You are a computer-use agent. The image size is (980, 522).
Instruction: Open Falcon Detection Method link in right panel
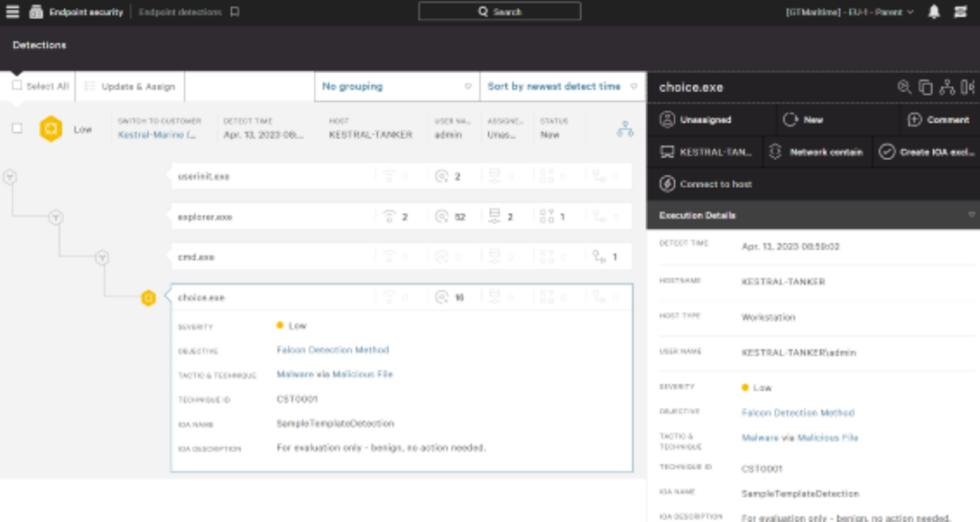click(797, 413)
